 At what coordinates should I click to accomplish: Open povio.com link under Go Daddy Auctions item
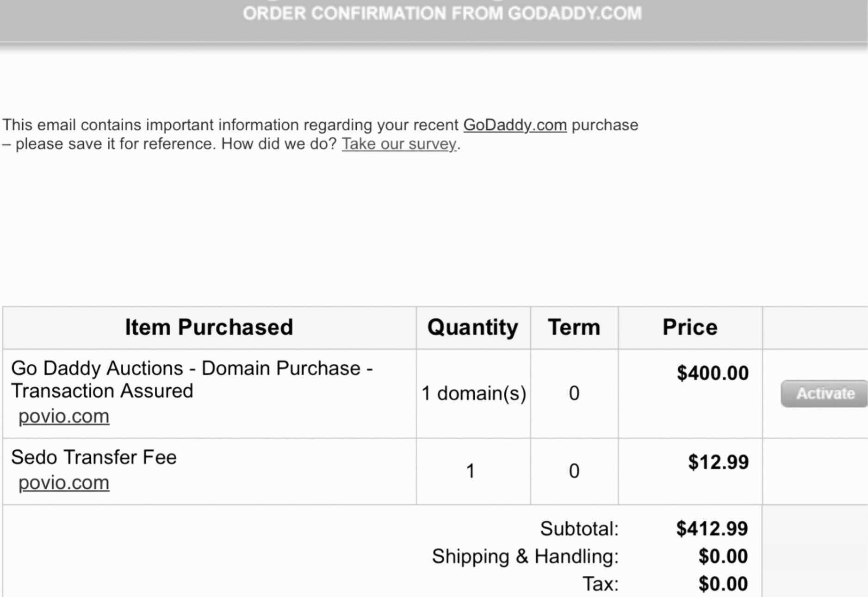[x=64, y=417]
